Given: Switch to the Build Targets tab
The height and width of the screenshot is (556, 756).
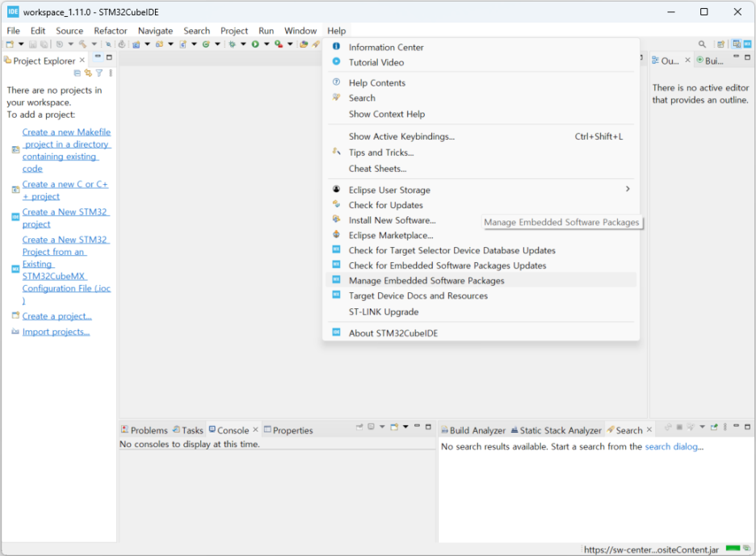Looking at the screenshot, I should 710,61.
